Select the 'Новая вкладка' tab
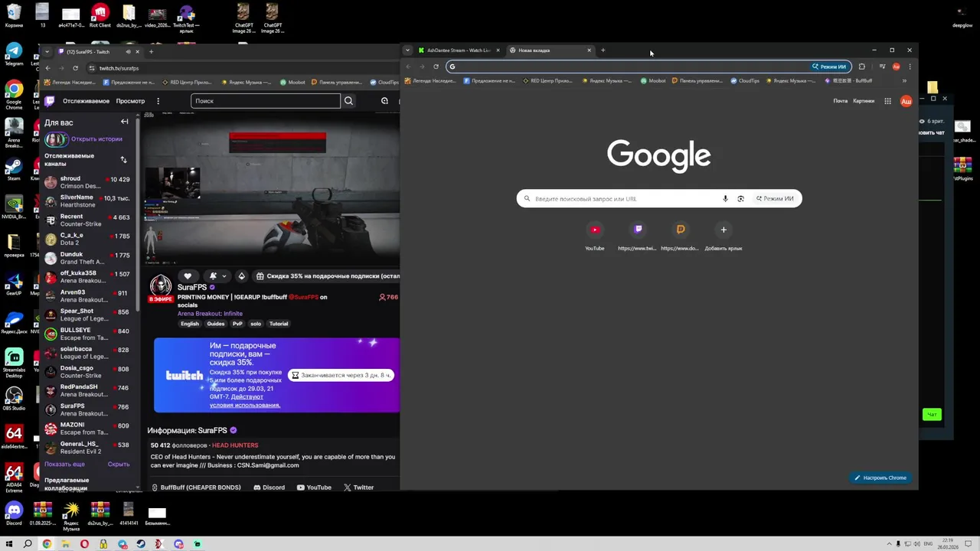 [550, 51]
